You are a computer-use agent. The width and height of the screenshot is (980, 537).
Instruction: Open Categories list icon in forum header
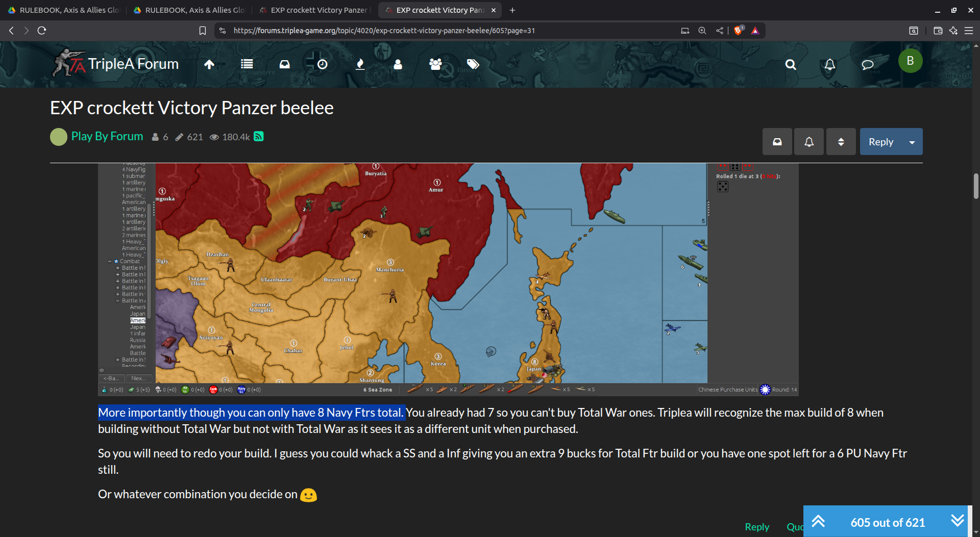point(247,64)
